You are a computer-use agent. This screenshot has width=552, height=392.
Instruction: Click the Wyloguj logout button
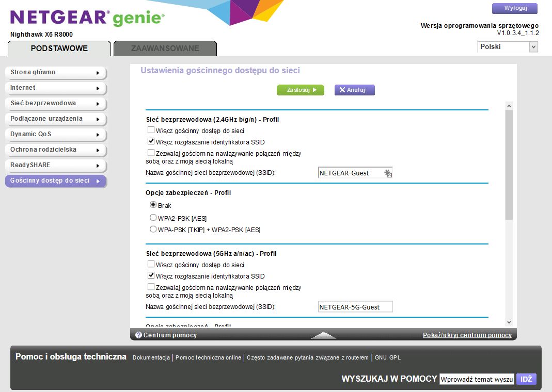point(515,8)
